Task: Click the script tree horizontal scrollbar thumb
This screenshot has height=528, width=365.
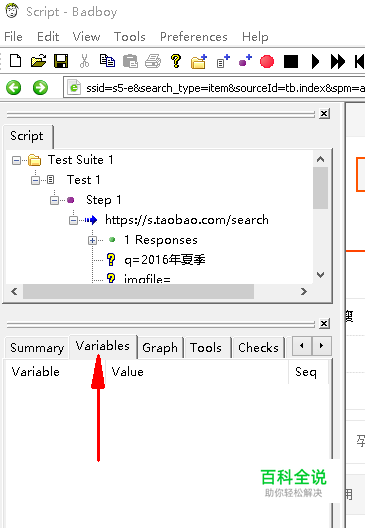Action: (138, 291)
